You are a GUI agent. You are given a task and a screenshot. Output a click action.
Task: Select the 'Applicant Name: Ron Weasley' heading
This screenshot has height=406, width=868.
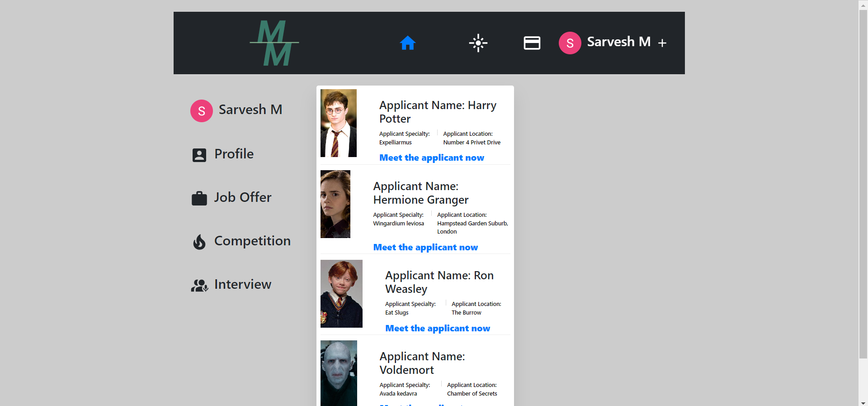439,282
